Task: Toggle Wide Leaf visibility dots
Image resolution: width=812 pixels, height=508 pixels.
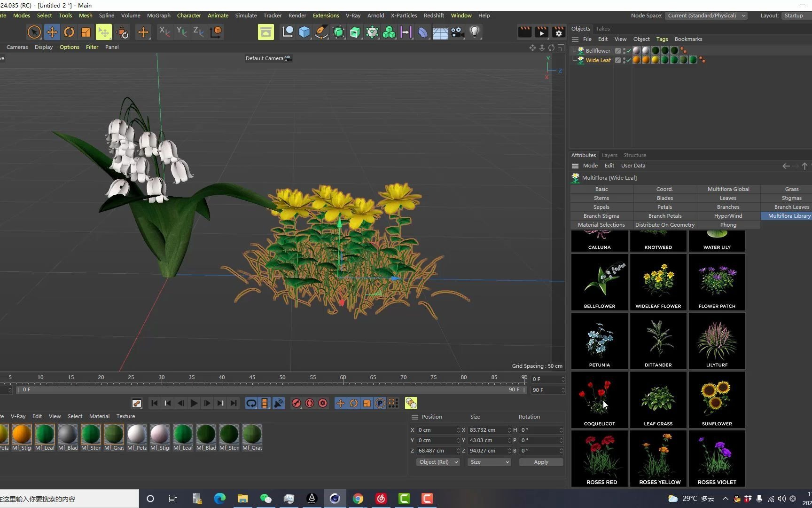Action: [624, 60]
